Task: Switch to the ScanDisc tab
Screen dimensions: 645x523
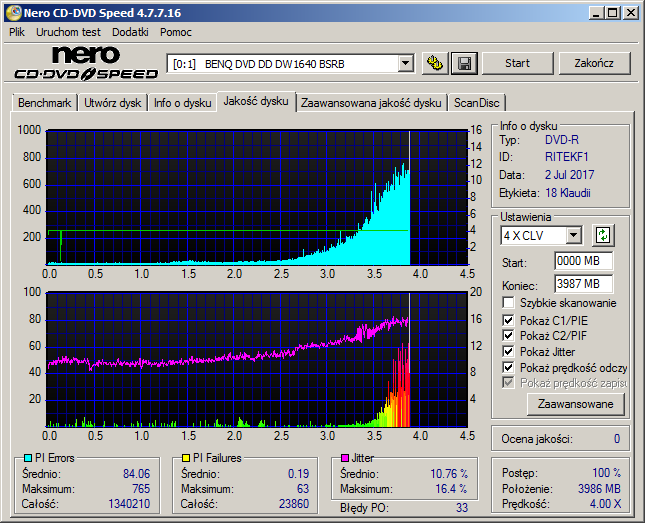Action: (476, 103)
